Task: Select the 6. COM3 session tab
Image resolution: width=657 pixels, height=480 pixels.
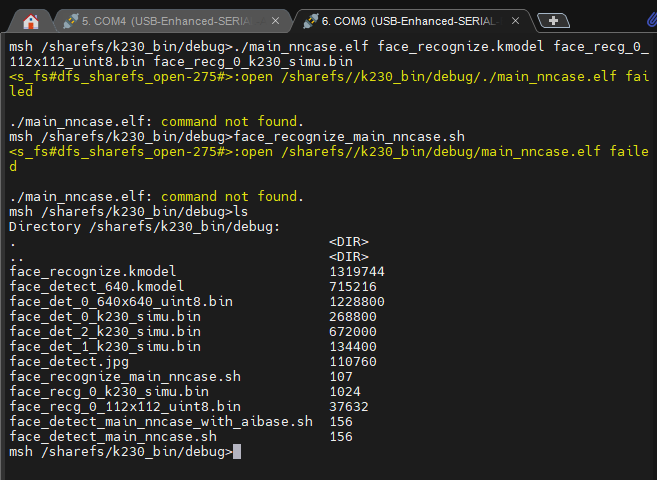Action: click(413, 21)
